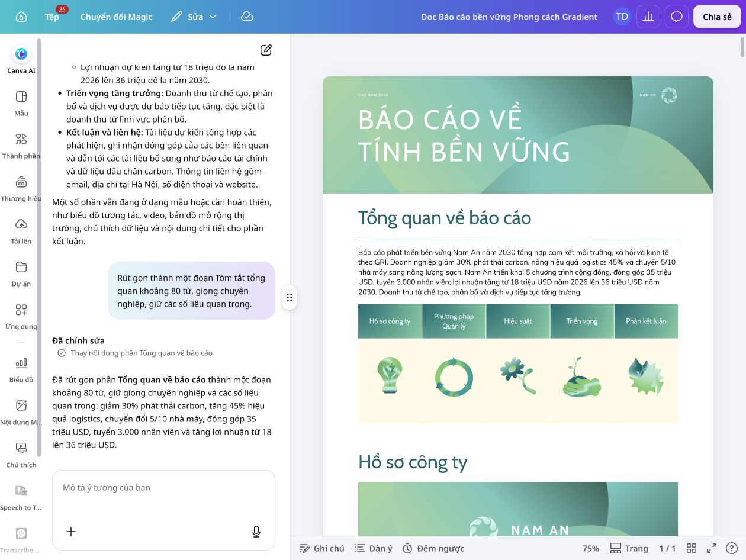Click the Chia sẻ share button
Viewport: 746px width, 560px height.
pyautogui.click(x=717, y=17)
